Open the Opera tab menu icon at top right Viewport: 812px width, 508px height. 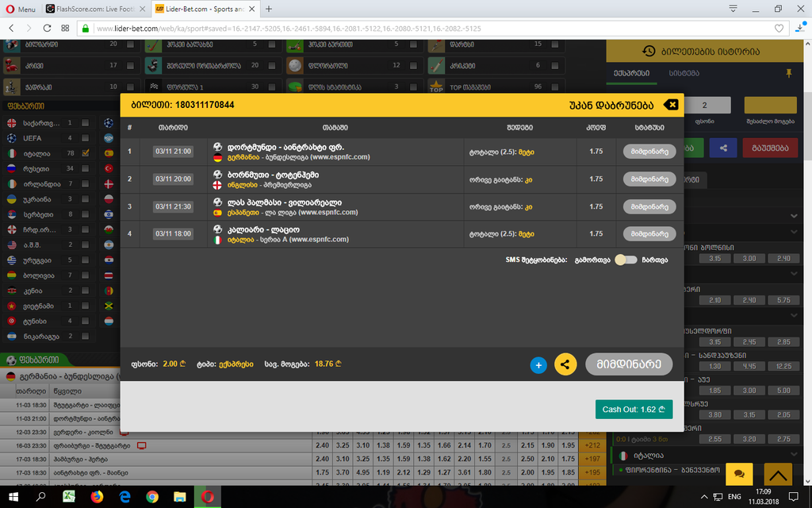(x=733, y=8)
